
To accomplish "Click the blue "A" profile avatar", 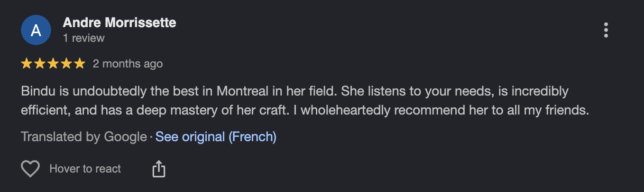I will pos(36,30).
